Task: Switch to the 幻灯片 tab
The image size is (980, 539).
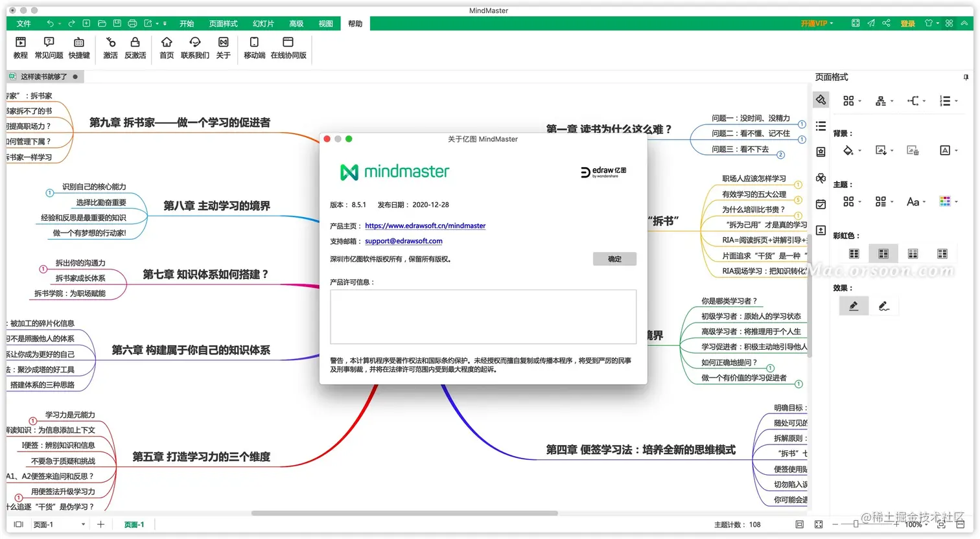Action: [263, 23]
